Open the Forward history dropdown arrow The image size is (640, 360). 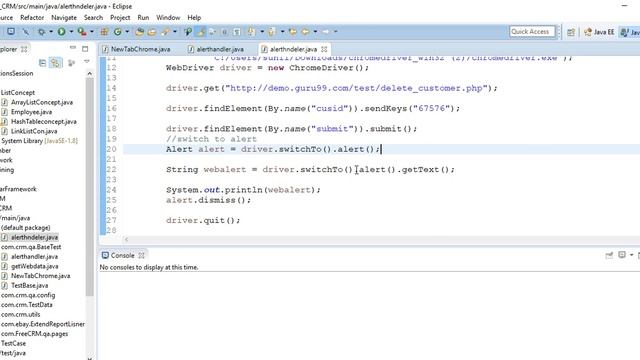(336, 31)
